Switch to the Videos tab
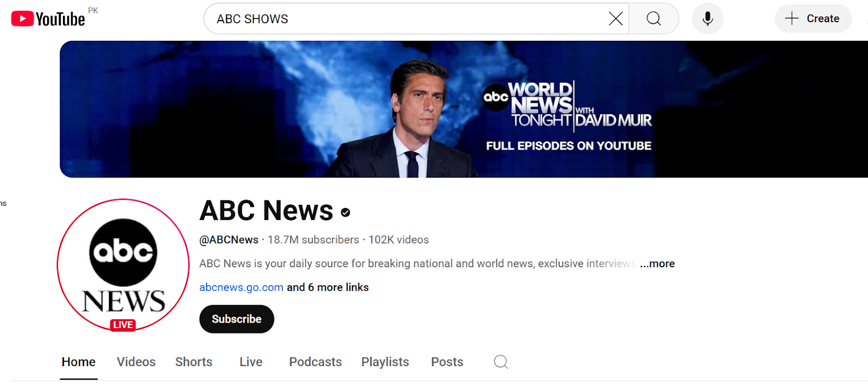This screenshot has height=390, width=868. [136, 362]
